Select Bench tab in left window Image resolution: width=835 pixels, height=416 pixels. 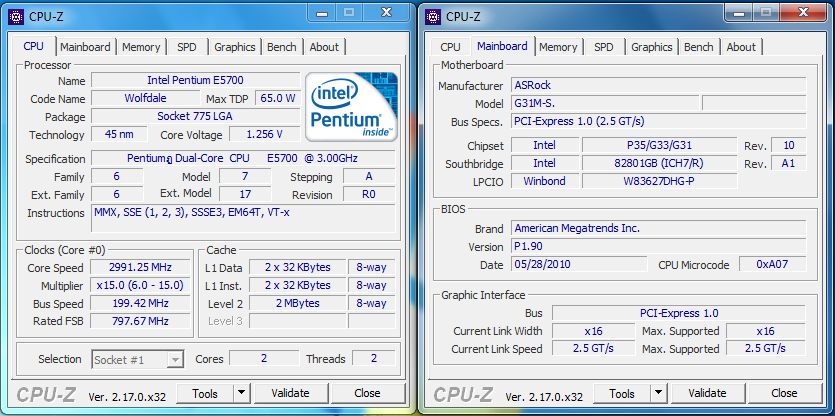coord(282,47)
